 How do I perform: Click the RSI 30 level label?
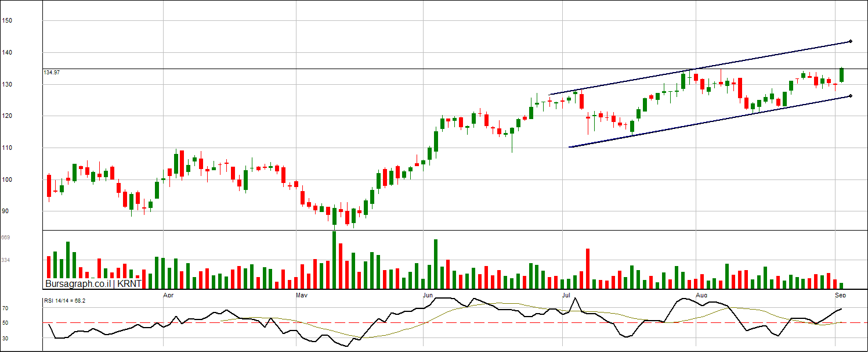pyautogui.click(x=5, y=337)
